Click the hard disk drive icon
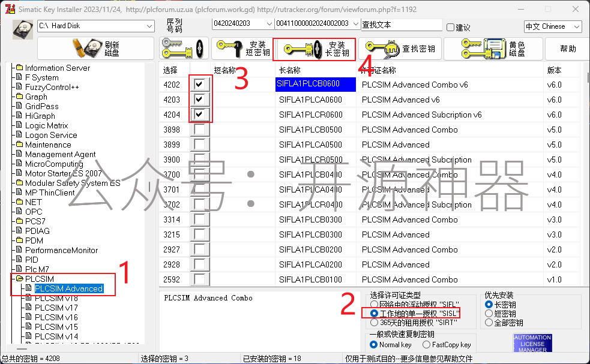Image resolution: width=590 pixels, height=364 pixels. [x=23, y=29]
